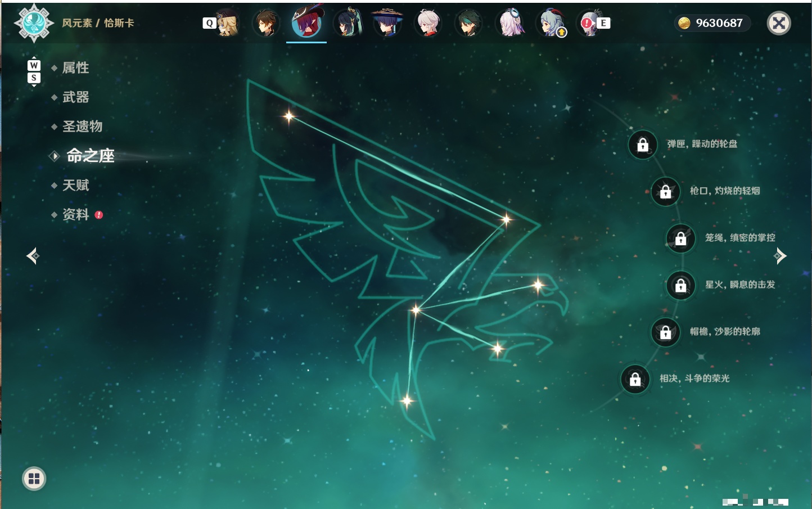Open the grid menu button at bottom left

(x=34, y=479)
